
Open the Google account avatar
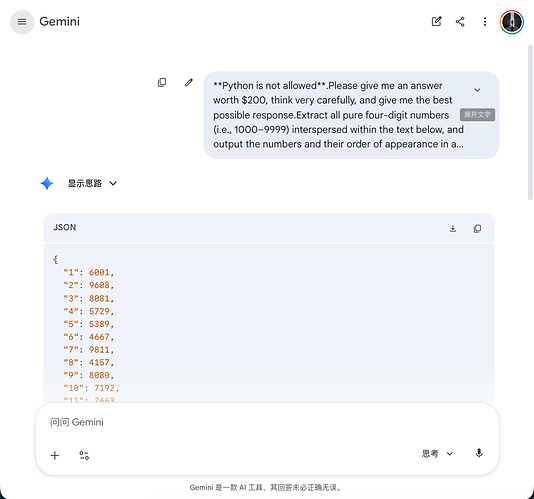(x=512, y=22)
